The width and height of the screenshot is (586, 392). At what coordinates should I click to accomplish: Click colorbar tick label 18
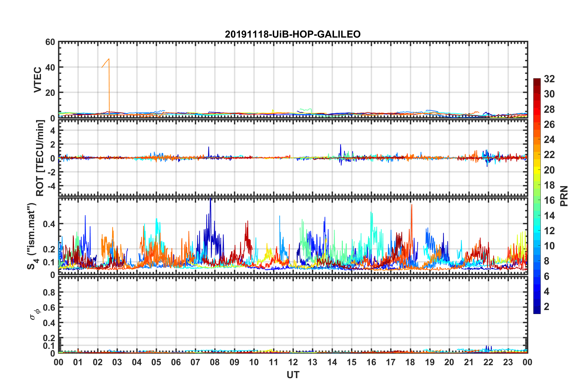tap(549, 185)
